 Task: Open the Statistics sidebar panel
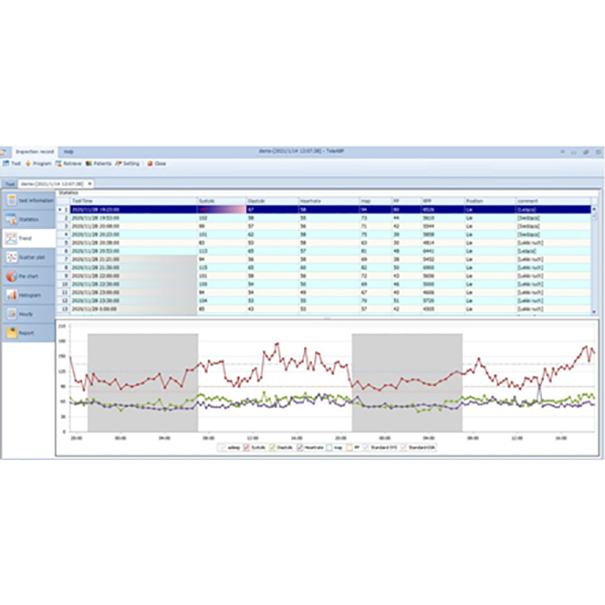click(29, 219)
